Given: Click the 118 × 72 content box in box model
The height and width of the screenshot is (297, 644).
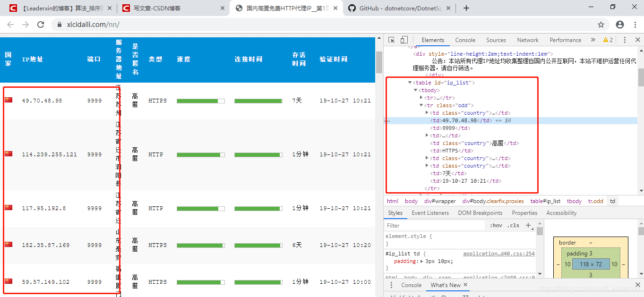Looking at the screenshot, I should [591, 264].
